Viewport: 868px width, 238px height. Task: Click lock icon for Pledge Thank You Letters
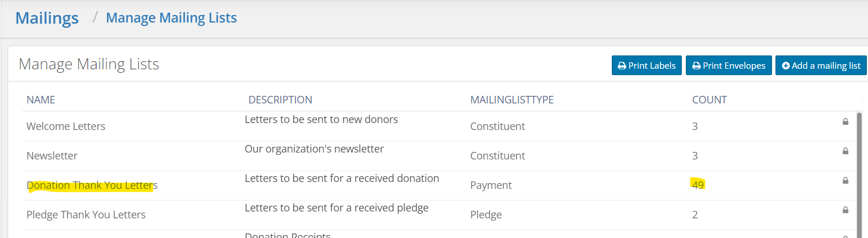point(845,210)
